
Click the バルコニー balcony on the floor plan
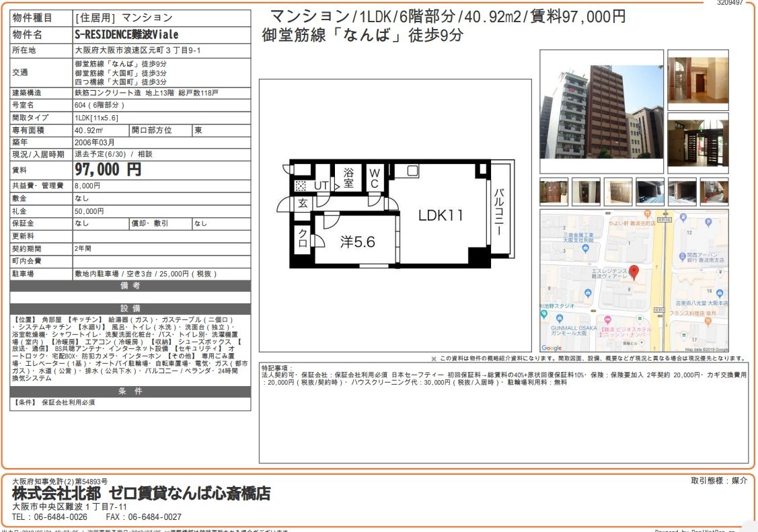499,212
